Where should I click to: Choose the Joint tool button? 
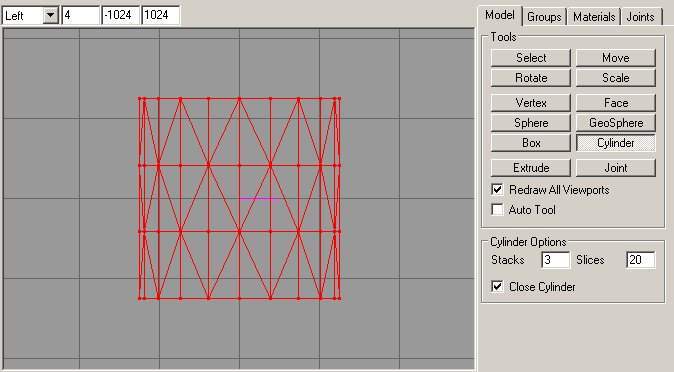(x=616, y=168)
